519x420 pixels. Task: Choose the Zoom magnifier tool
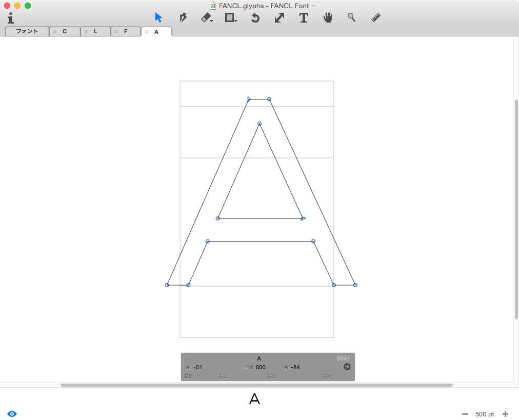351,17
